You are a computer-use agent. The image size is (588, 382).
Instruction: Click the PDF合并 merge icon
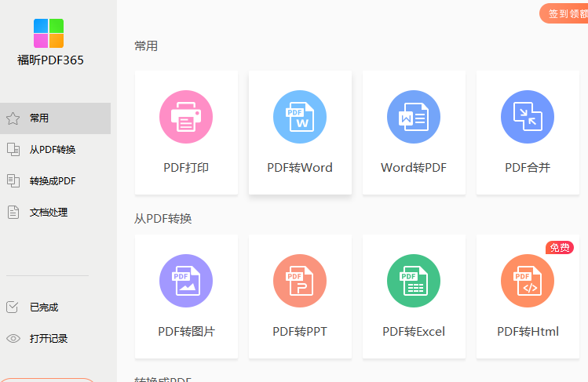coord(528,117)
